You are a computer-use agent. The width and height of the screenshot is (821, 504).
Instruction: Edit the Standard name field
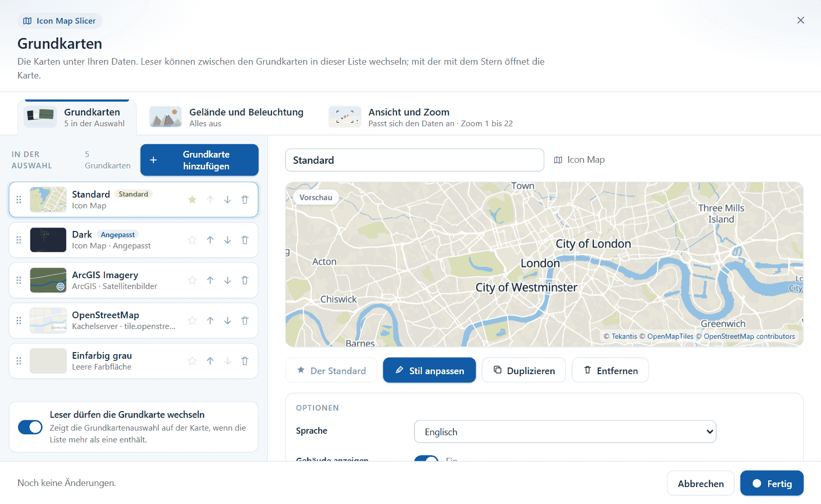coord(415,160)
